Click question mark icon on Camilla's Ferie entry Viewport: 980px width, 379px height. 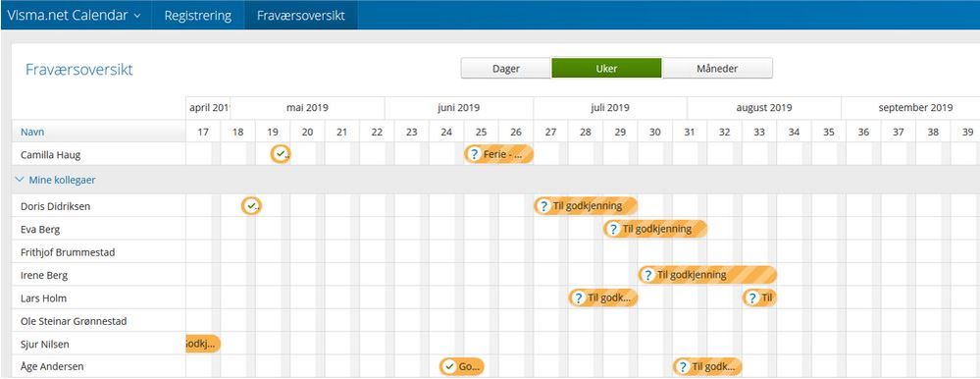[x=475, y=154]
